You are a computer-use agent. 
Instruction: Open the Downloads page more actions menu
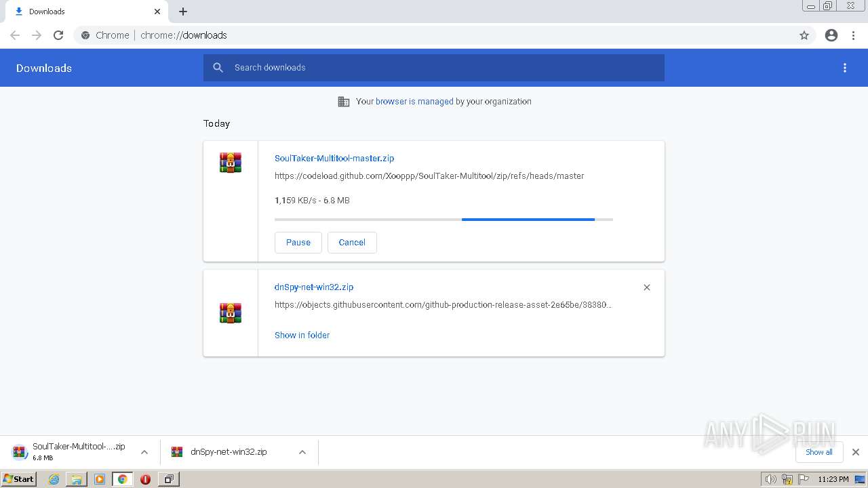[x=845, y=68]
